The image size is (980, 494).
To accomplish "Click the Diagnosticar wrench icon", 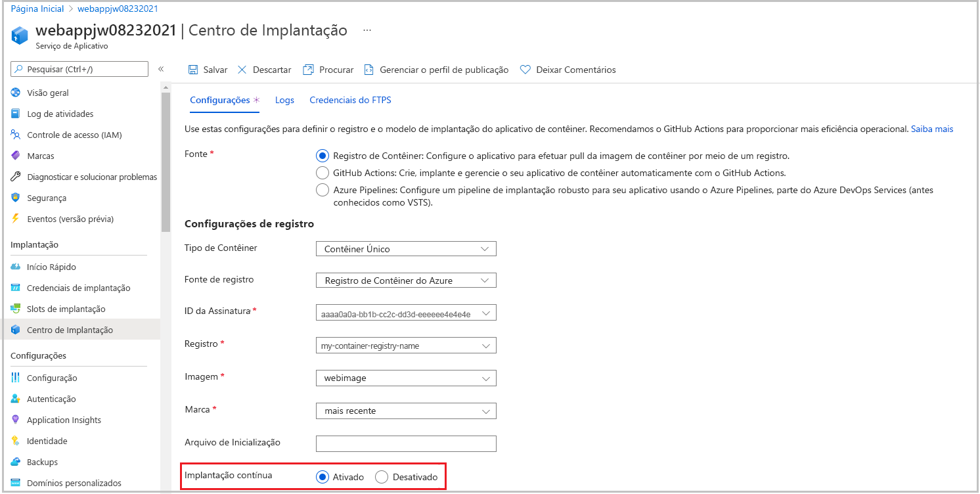I will click(16, 177).
